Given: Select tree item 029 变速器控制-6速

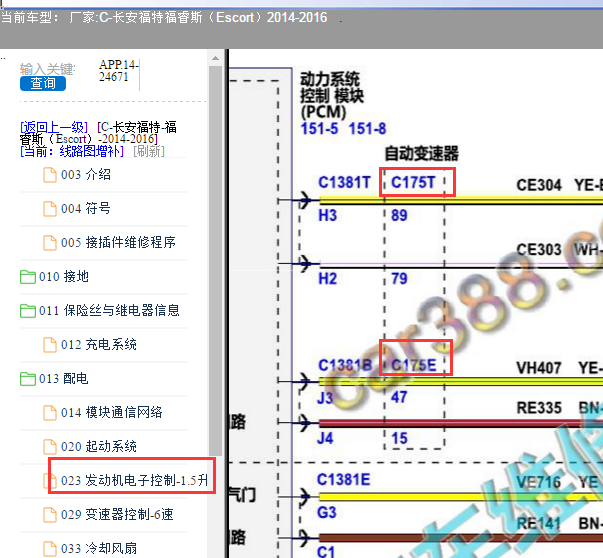Looking at the screenshot, I should [117, 514].
